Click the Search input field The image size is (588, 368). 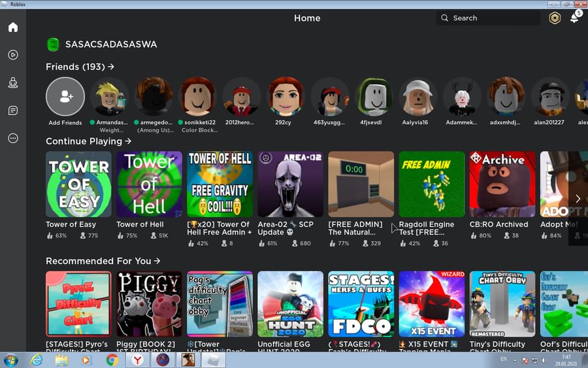click(x=488, y=18)
